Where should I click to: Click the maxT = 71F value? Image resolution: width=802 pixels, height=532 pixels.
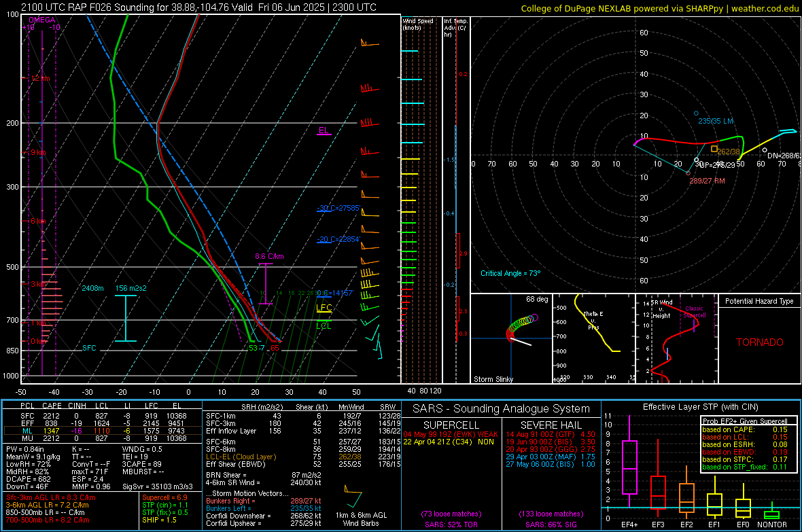pos(90,472)
